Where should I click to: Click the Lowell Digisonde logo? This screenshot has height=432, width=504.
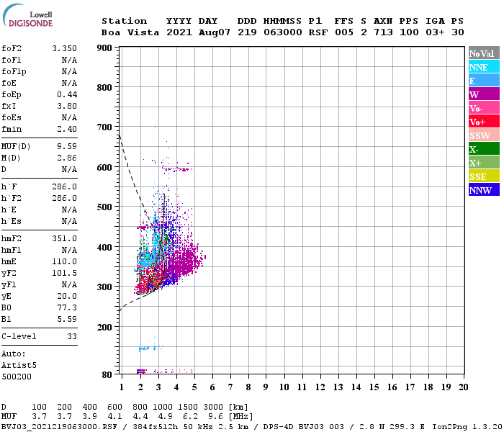pos(27,16)
